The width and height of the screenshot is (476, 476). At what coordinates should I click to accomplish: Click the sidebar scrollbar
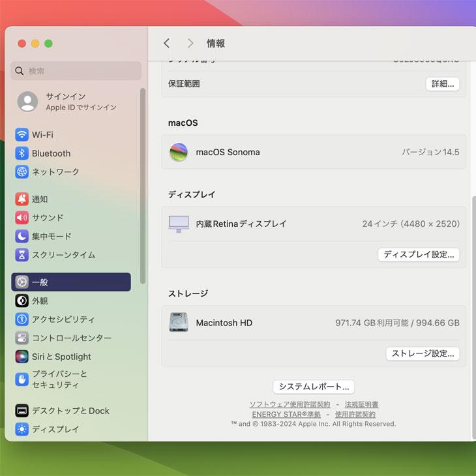point(142,186)
